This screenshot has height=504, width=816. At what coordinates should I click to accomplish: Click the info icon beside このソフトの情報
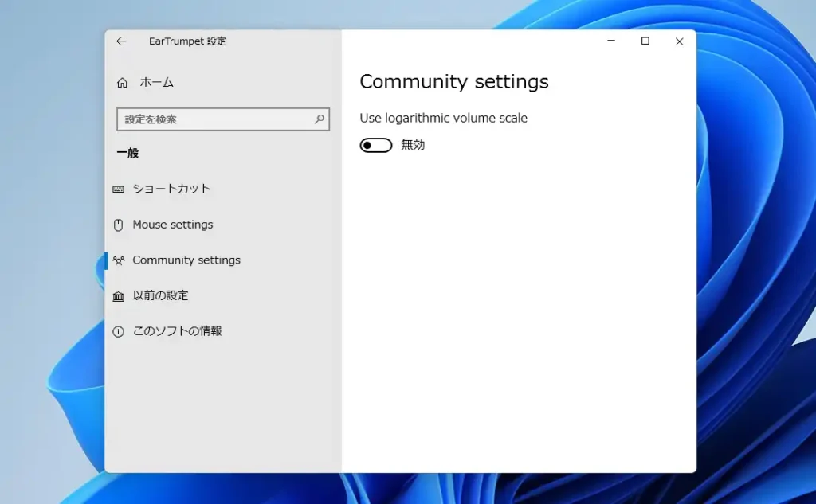(120, 331)
